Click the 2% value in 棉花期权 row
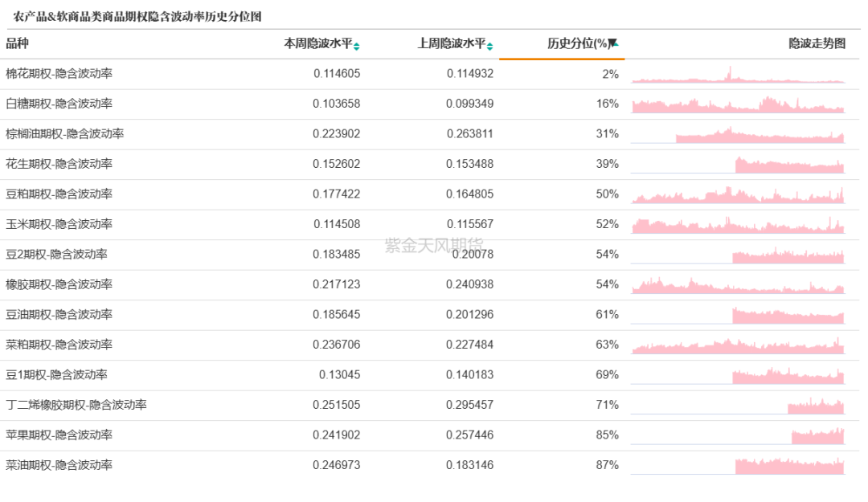The width and height of the screenshot is (868, 502). (611, 73)
